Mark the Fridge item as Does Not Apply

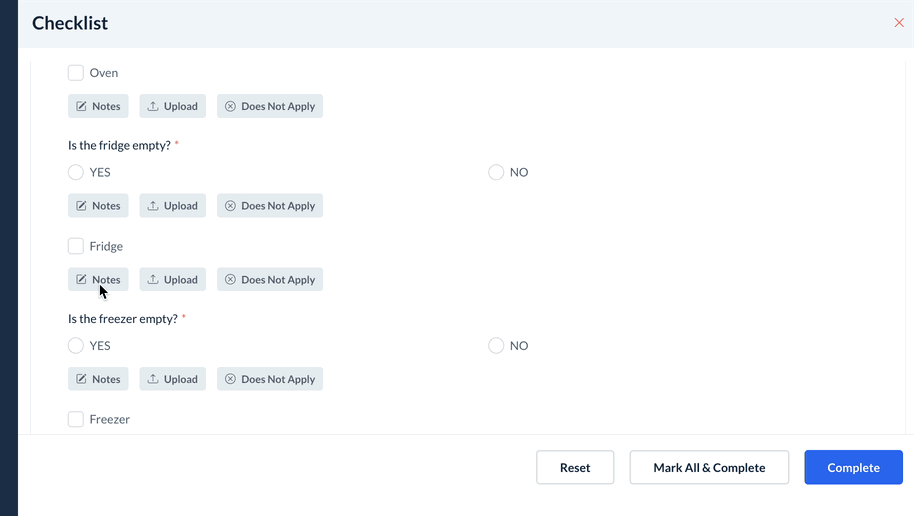click(269, 280)
